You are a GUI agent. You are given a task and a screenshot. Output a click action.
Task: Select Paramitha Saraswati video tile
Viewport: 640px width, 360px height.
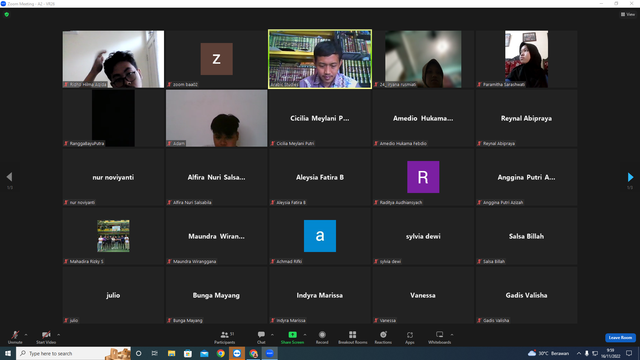click(x=527, y=59)
